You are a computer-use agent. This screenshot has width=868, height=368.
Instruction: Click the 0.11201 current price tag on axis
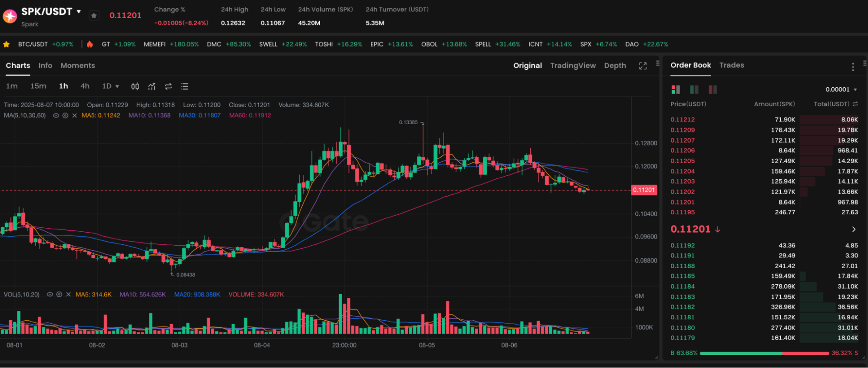[x=644, y=190]
